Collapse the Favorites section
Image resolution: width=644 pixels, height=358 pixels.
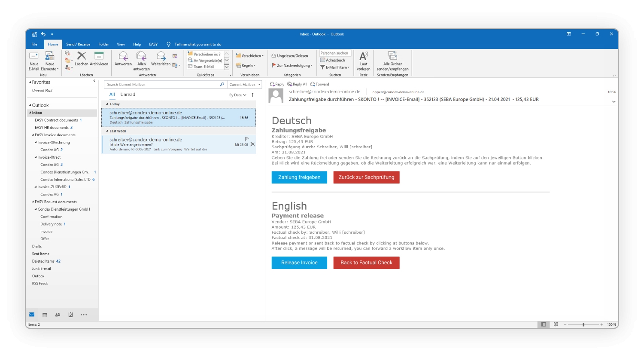click(30, 82)
